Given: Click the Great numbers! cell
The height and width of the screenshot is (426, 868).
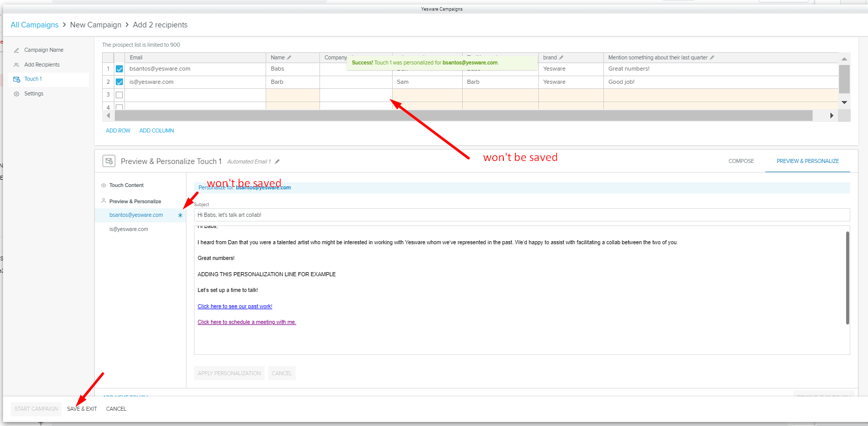Looking at the screenshot, I should coord(721,69).
